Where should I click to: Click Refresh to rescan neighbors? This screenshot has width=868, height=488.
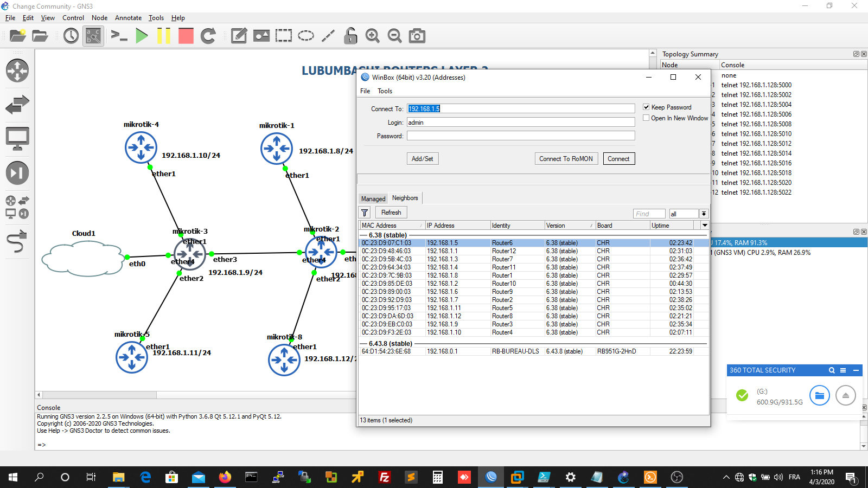tap(391, 212)
